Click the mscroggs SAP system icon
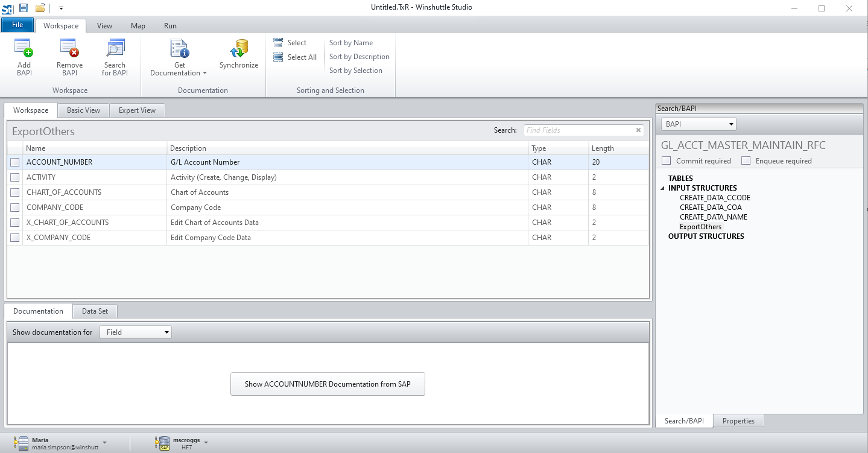The width and height of the screenshot is (868, 453). tap(162, 443)
